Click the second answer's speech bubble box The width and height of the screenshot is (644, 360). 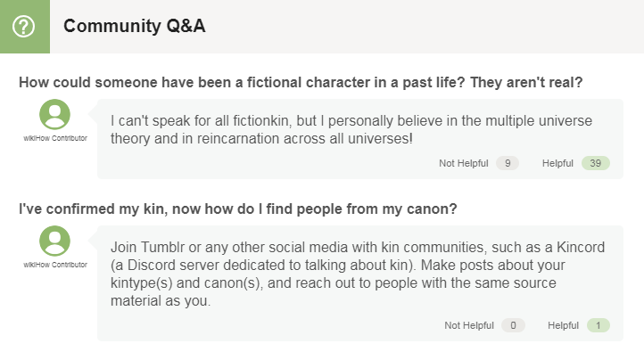(360, 283)
